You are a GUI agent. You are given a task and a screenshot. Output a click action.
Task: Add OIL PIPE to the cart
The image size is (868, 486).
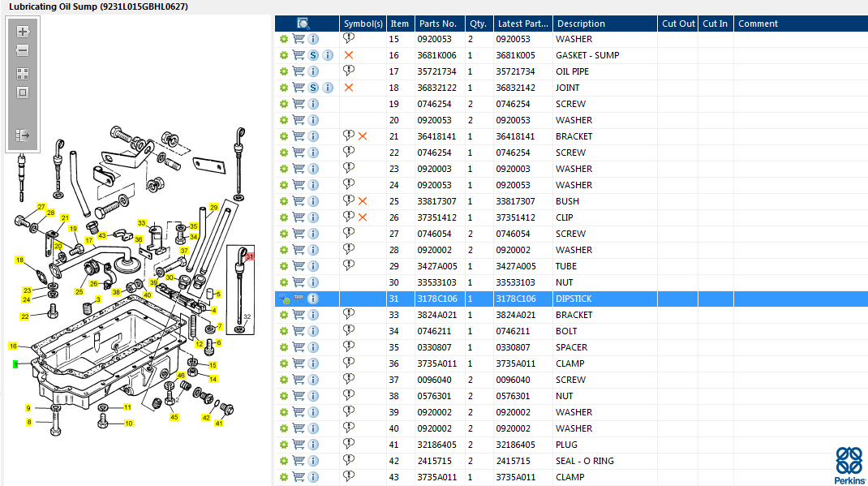tap(299, 71)
